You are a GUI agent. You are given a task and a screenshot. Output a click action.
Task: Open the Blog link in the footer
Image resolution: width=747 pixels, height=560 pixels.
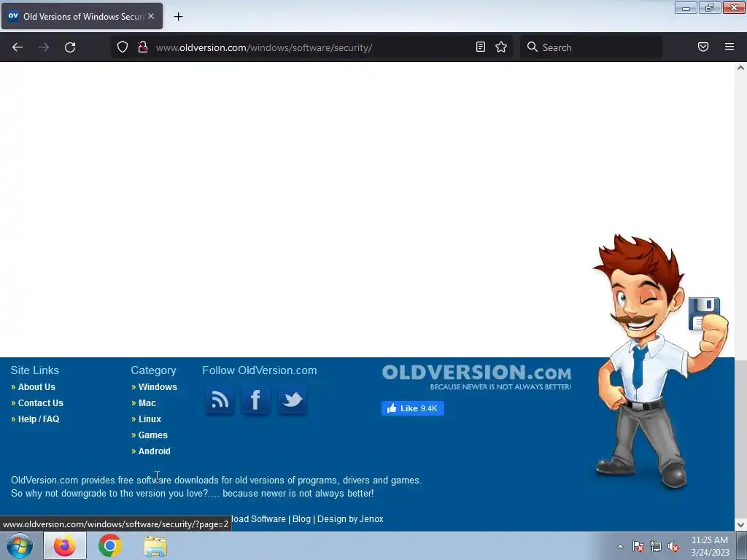pyautogui.click(x=301, y=519)
